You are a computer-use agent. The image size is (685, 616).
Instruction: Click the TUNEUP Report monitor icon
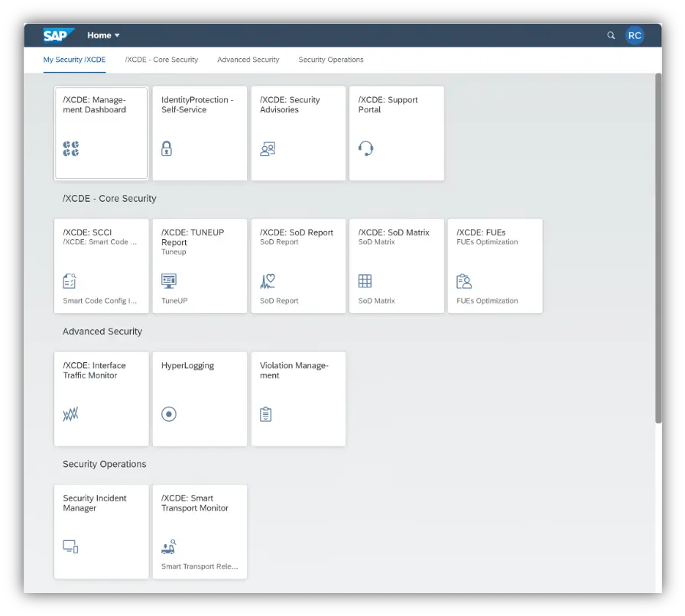coord(169,281)
